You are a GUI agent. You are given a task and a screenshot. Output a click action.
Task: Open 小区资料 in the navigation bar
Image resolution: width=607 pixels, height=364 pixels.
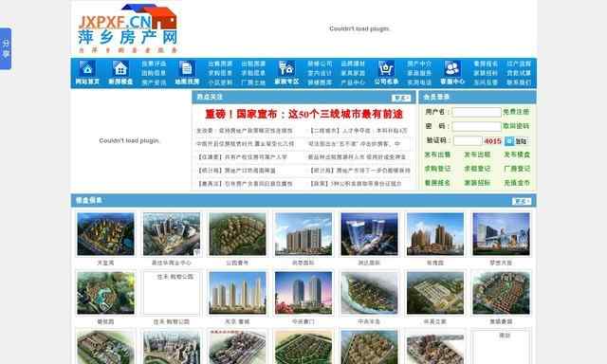[x=220, y=82]
